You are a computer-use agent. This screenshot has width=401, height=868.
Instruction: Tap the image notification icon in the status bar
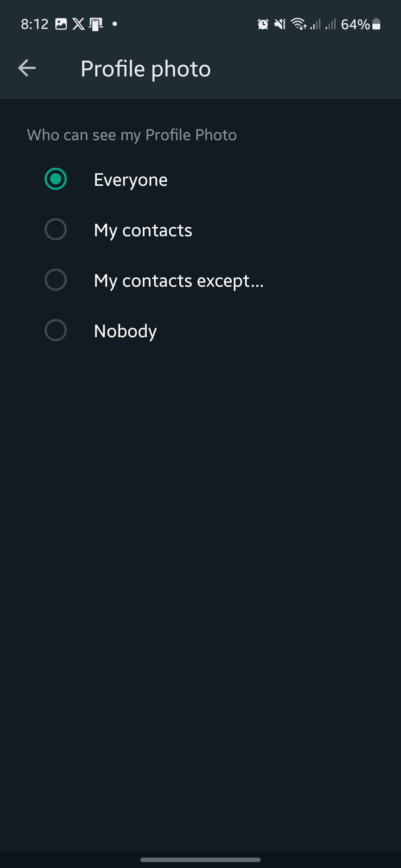61,24
